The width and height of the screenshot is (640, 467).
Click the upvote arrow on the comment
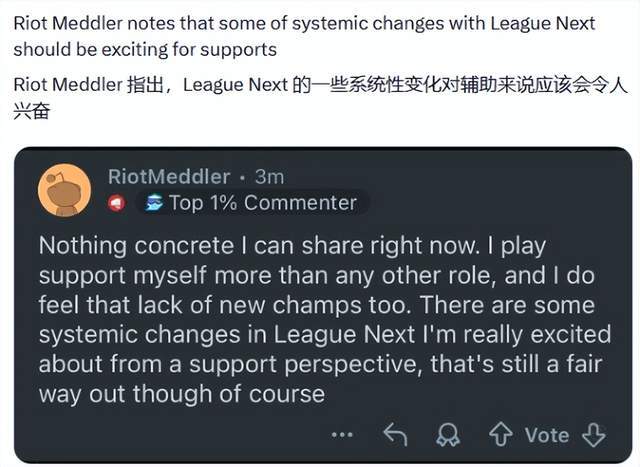[x=500, y=435]
